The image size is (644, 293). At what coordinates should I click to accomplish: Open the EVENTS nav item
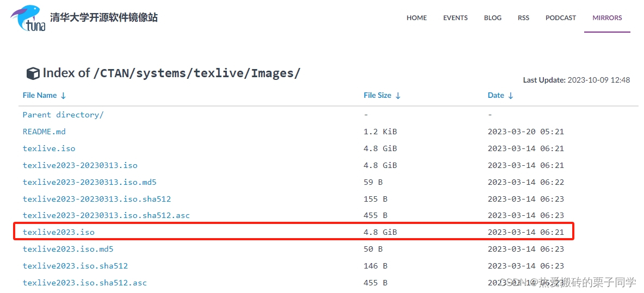coord(455,18)
